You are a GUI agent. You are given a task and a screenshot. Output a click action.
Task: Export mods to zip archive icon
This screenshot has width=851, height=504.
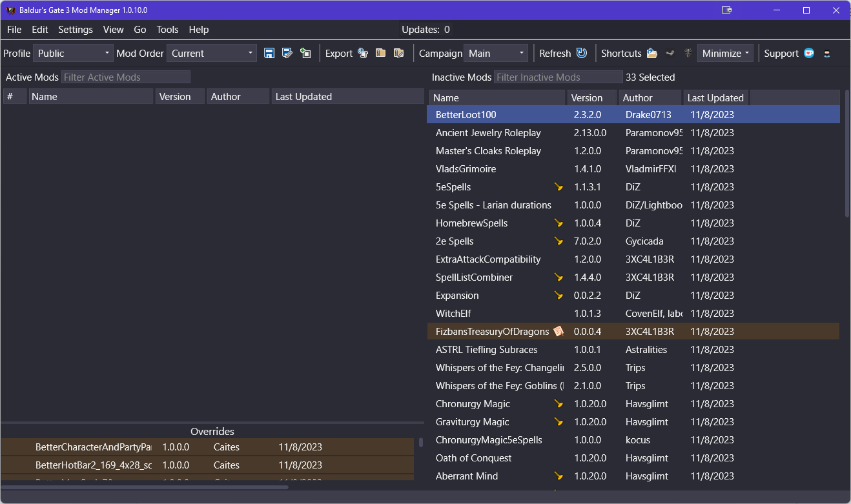coord(381,54)
